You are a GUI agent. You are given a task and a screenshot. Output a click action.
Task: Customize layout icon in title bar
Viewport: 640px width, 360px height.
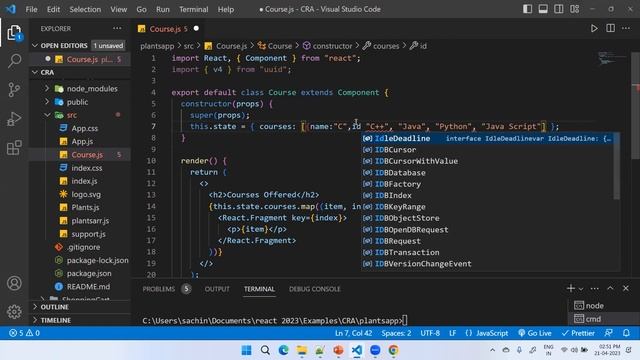(575, 9)
